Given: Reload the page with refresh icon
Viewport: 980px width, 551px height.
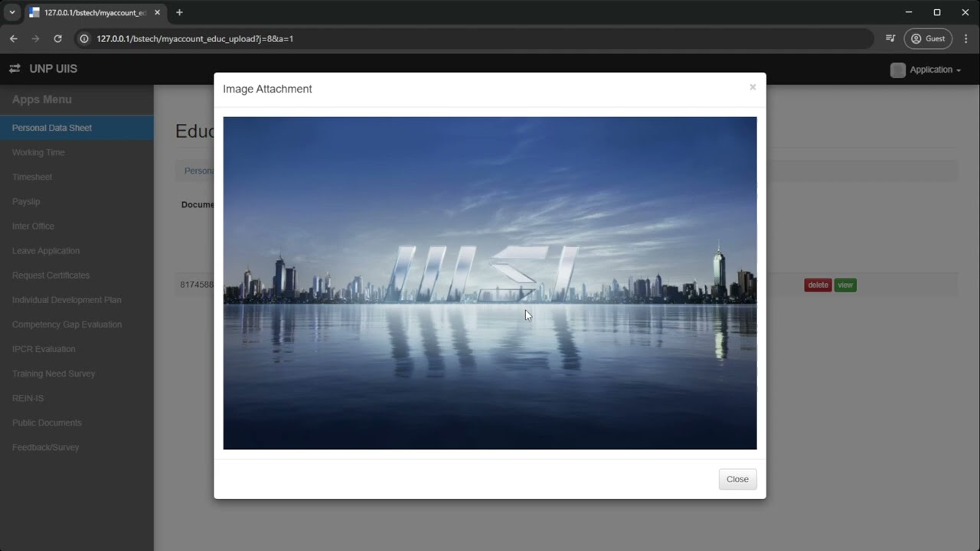Looking at the screenshot, I should [57, 38].
